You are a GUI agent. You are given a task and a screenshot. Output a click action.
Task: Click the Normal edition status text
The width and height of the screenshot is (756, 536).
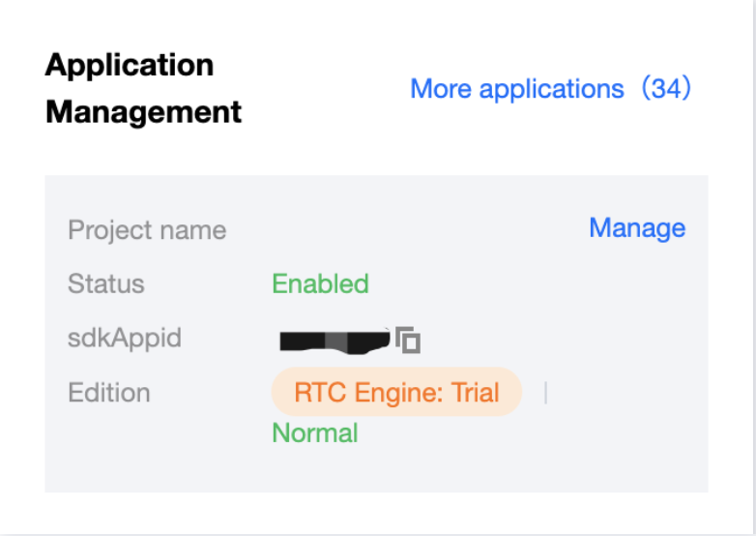315,432
